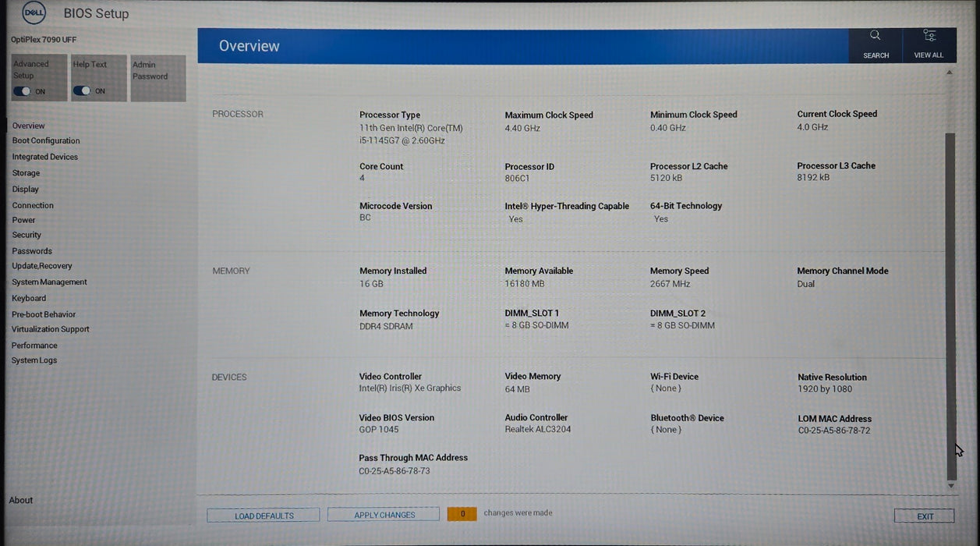This screenshot has width=980, height=546.
Task: Open the Search magnifier icon
Action: click(x=875, y=35)
